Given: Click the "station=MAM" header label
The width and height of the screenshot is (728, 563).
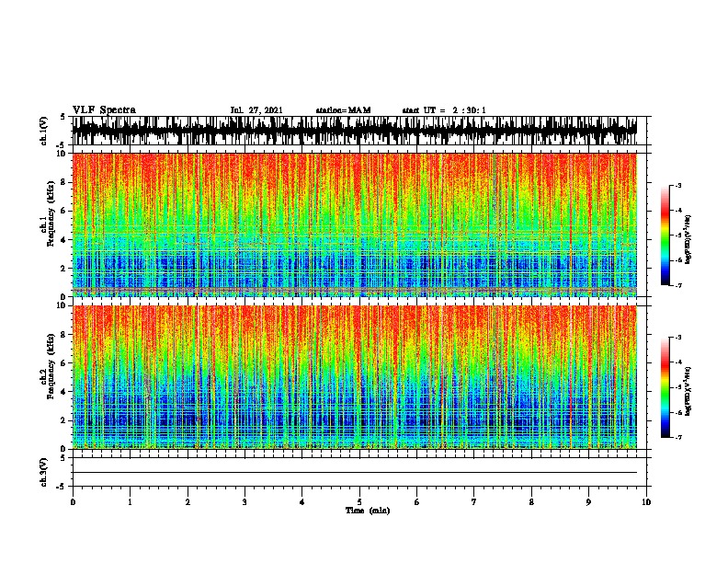Looking at the screenshot, I should click(343, 110).
